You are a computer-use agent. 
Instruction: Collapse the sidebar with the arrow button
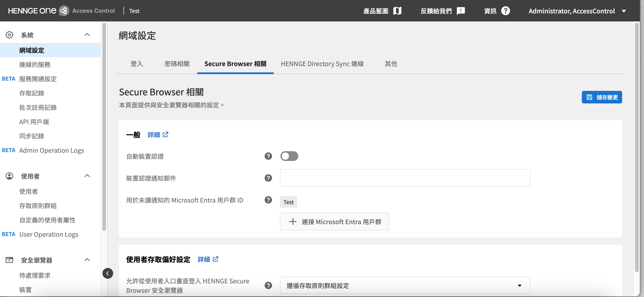coord(108,273)
